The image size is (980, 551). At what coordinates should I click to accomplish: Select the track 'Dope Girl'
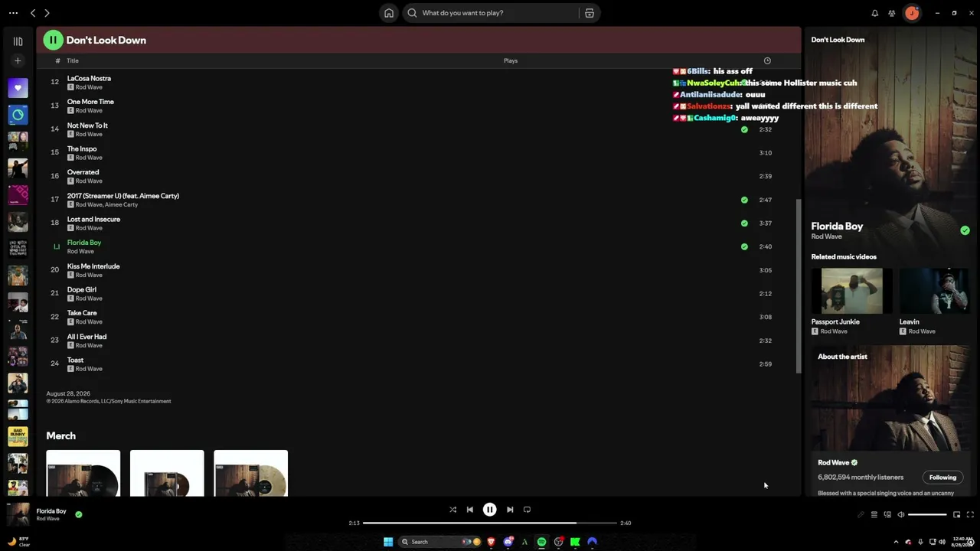tap(82, 290)
